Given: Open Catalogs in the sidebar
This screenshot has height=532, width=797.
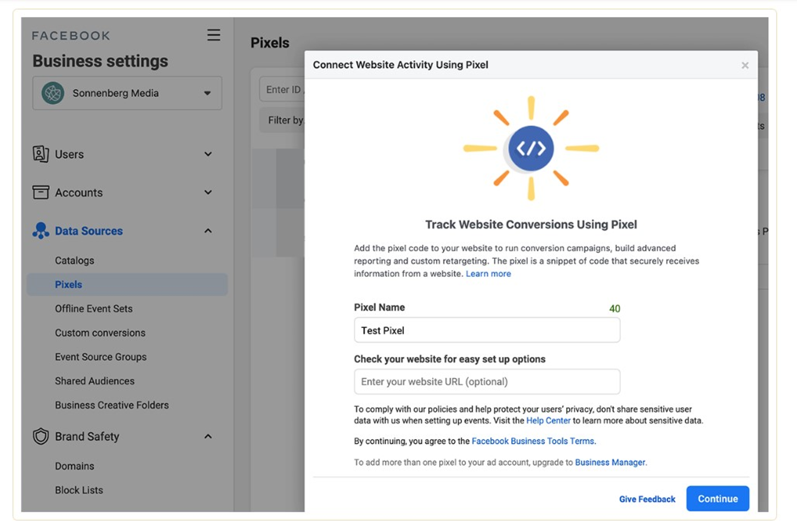Looking at the screenshot, I should (x=74, y=261).
